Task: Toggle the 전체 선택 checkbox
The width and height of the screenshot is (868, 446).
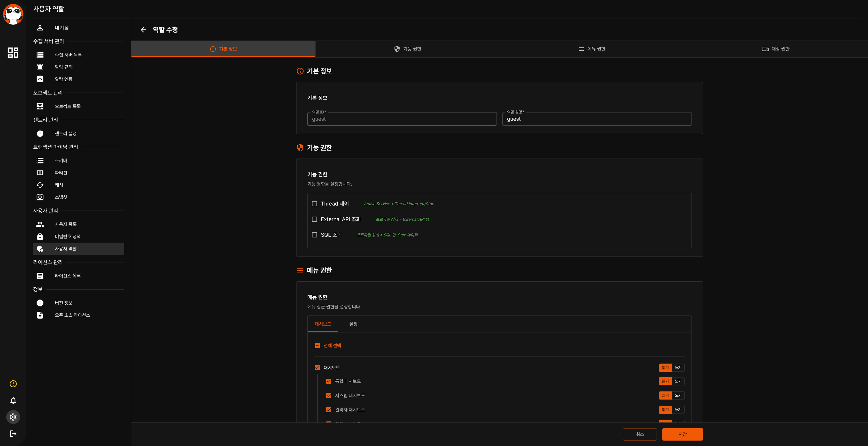Action: pos(317,346)
